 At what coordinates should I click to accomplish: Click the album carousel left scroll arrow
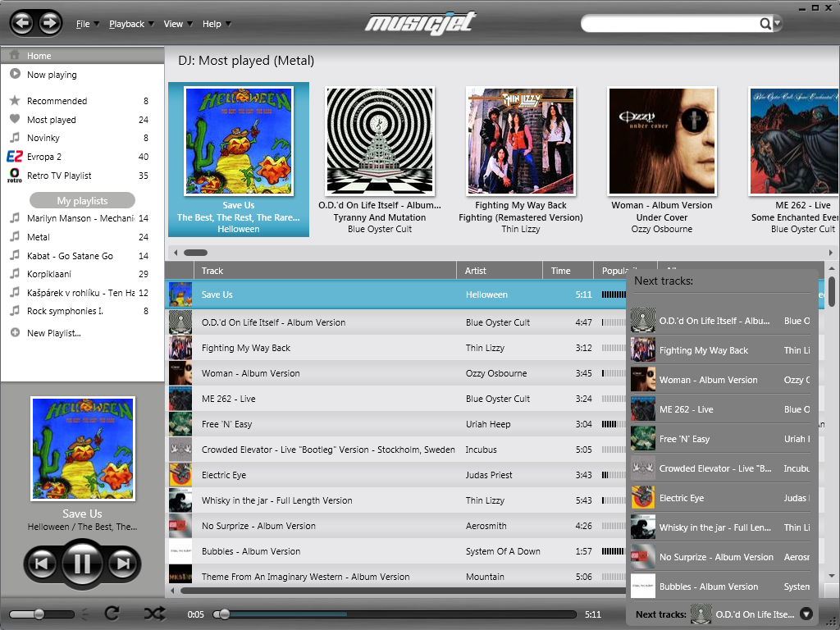click(176, 253)
